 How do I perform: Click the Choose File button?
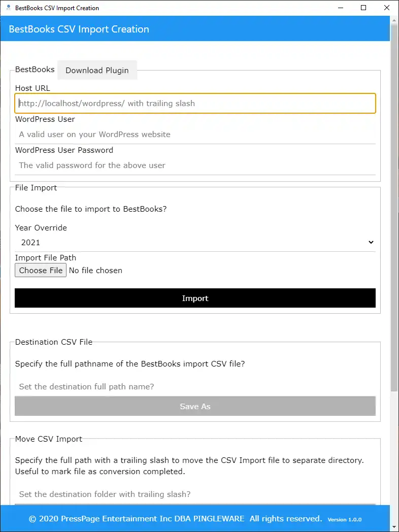click(x=41, y=271)
